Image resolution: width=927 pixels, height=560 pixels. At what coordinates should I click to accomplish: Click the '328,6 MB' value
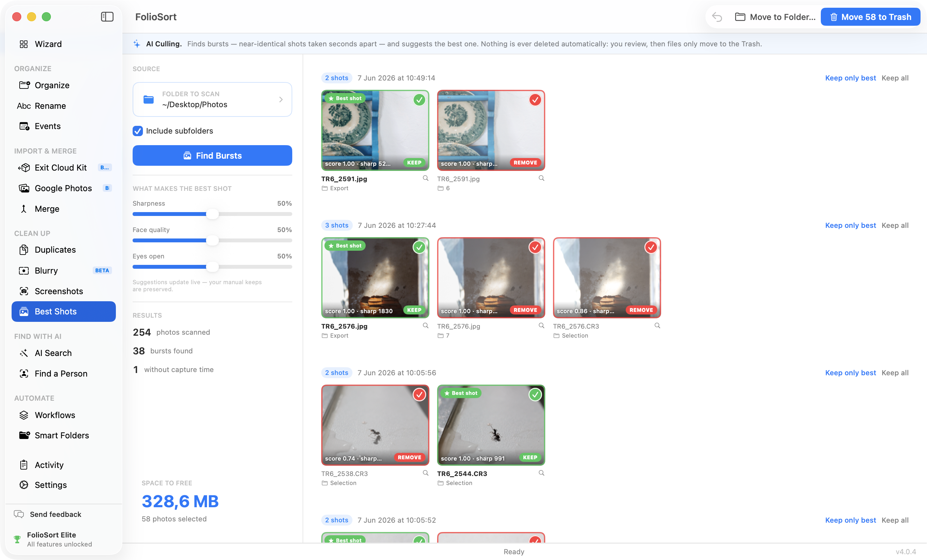pyautogui.click(x=180, y=501)
